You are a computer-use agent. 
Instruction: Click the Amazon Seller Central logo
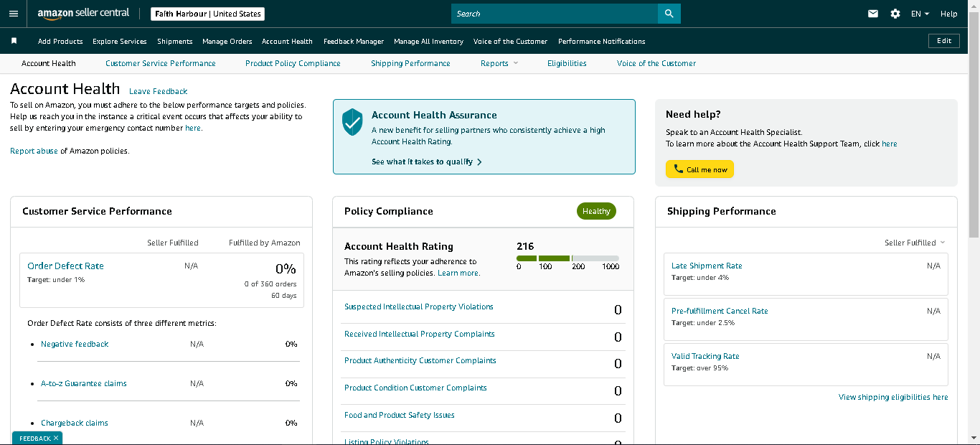[x=83, y=14]
